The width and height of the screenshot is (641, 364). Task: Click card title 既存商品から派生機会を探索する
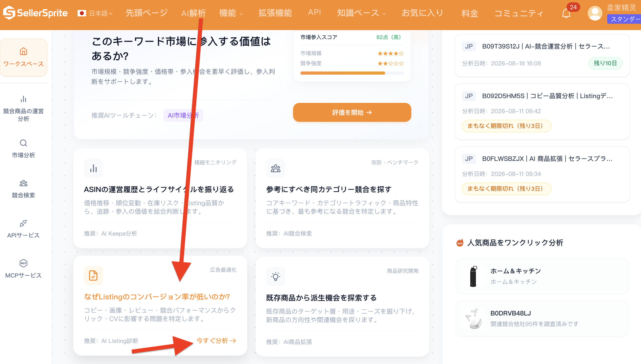pos(321,298)
